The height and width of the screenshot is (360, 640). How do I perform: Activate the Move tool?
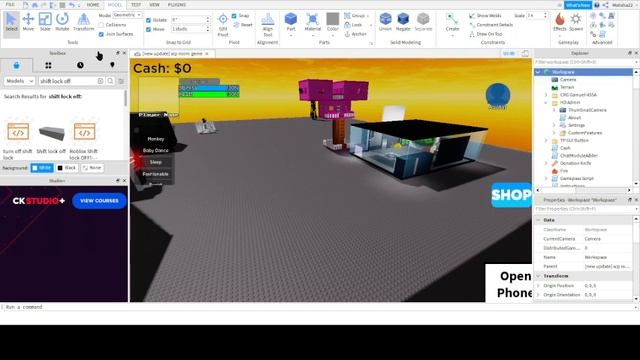click(x=28, y=22)
